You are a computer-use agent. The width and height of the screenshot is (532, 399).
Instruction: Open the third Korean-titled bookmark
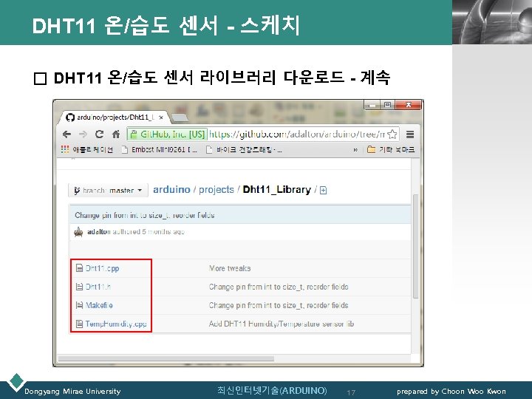(245, 149)
